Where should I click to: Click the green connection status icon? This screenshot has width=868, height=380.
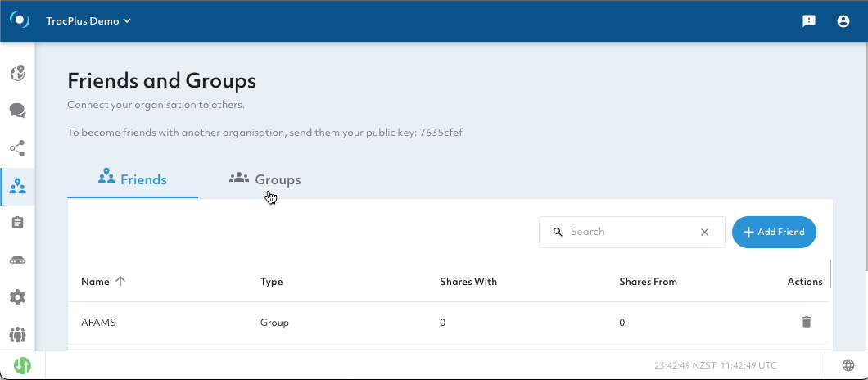coord(23,365)
